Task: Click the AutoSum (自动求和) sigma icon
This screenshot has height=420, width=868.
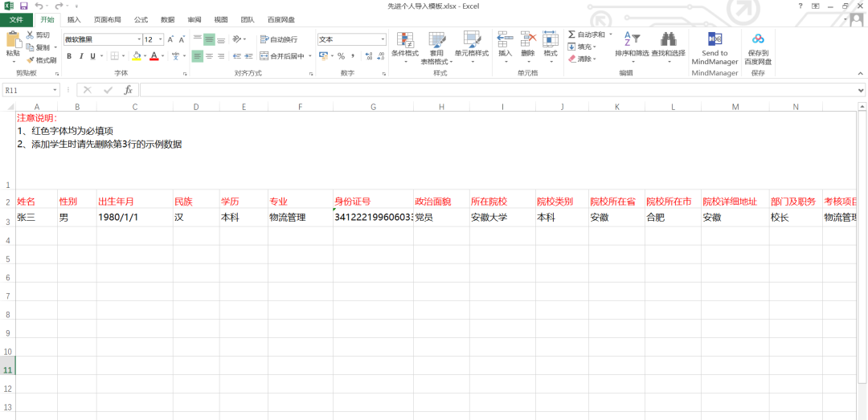Action: pyautogui.click(x=572, y=35)
